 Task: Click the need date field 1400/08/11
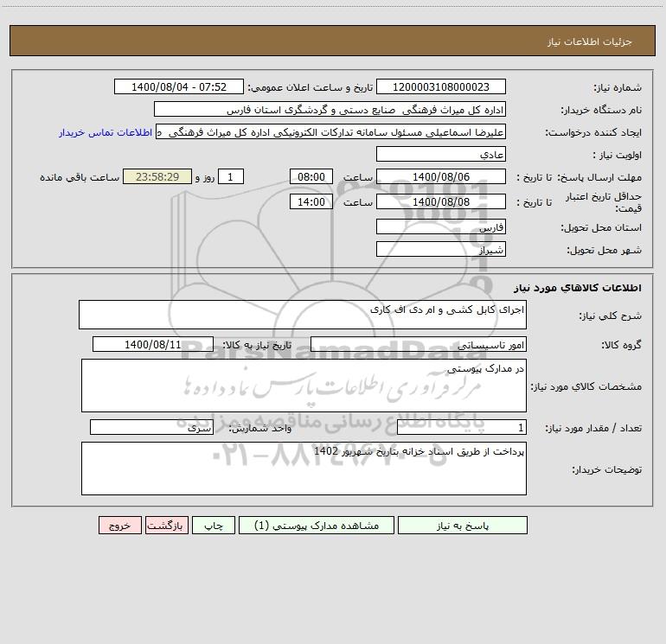(x=153, y=344)
